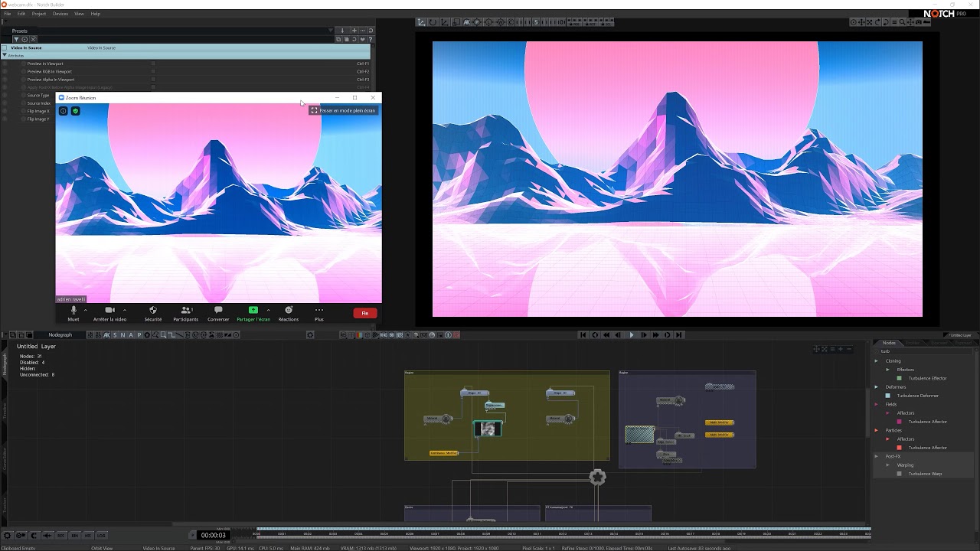Open the View menu
This screenshot has width=980, height=551.
tap(79, 14)
